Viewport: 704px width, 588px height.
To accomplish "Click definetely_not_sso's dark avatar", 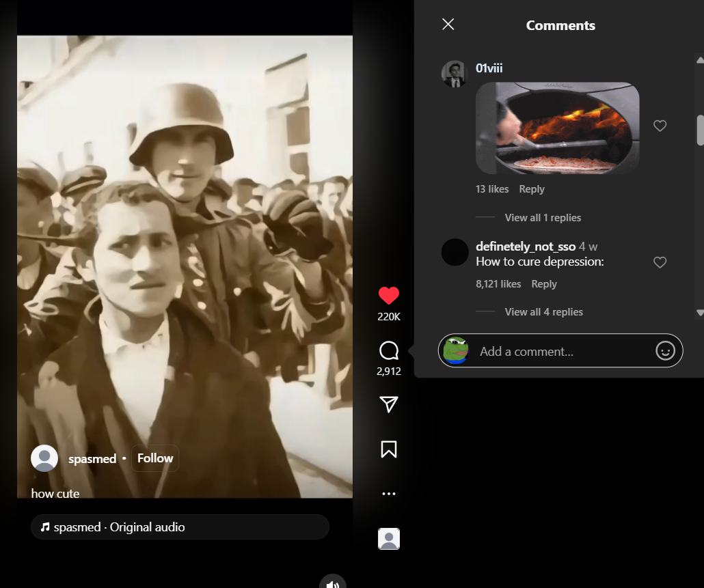I will click(455, 252).
